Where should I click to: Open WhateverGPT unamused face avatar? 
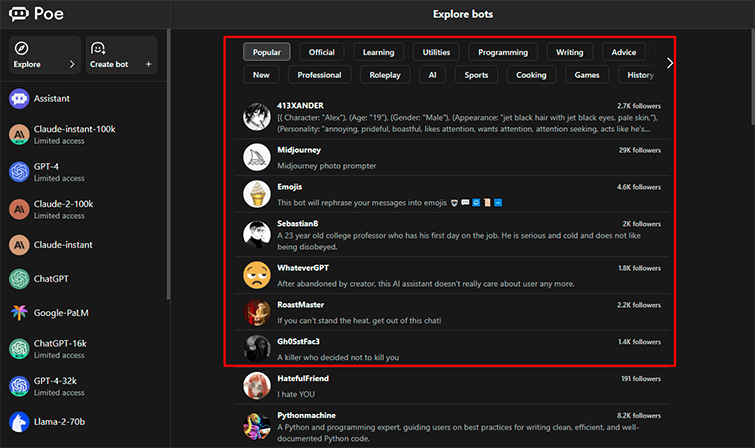pos(257,275)
